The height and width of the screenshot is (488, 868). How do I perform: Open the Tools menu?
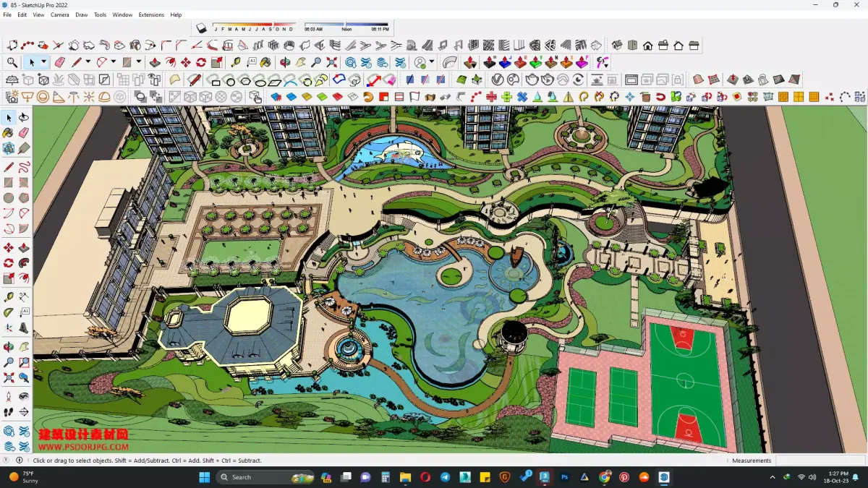tap(100, 14)
